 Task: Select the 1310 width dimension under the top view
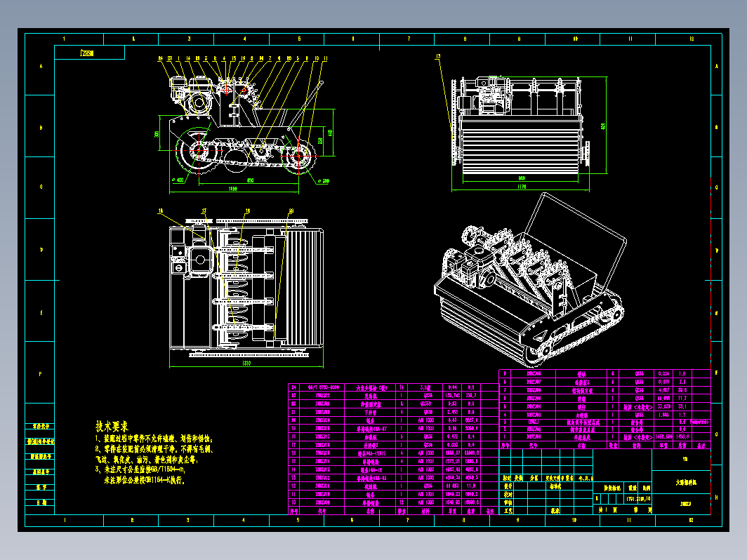pyautogui.click(x=246, y=364)
